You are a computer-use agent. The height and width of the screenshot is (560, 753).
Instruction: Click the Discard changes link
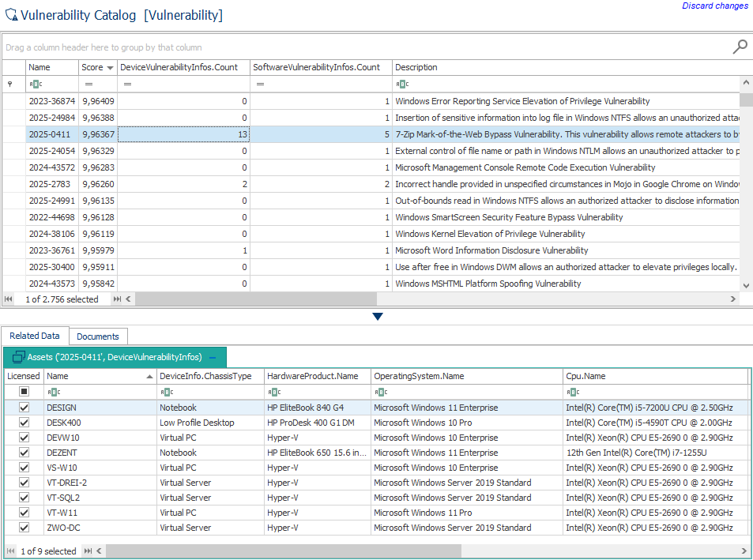click(x=714, y=6)
